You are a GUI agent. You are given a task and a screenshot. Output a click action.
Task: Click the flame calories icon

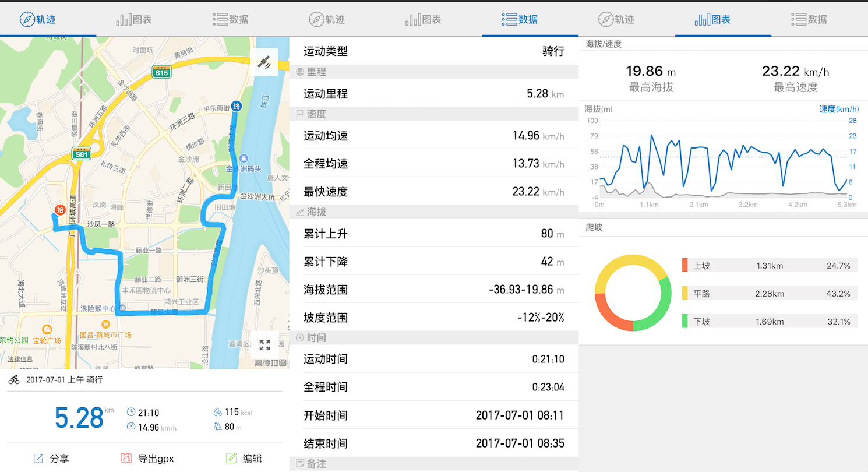tap(217, 412)
